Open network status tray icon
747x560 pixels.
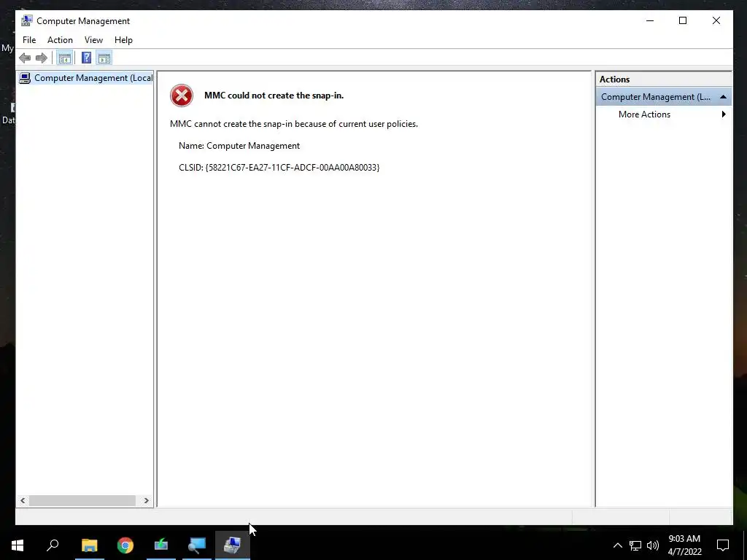click(635, 545)
